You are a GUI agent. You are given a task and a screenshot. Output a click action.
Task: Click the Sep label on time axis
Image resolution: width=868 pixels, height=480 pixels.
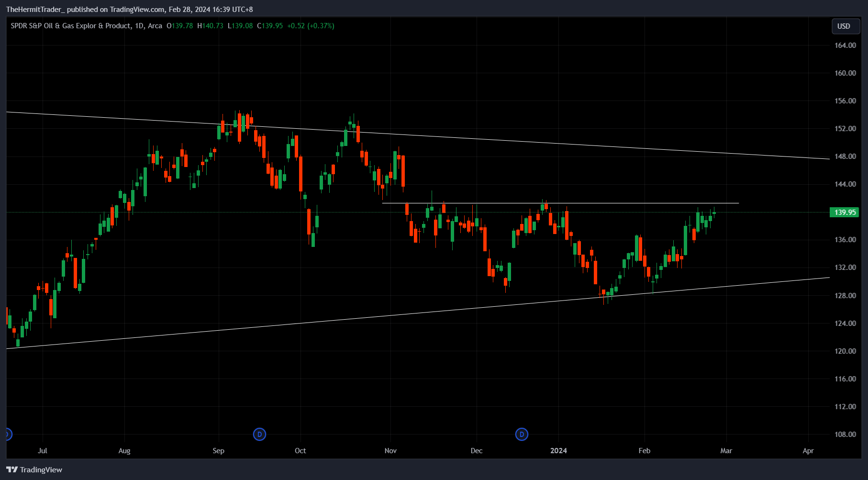(x=219, y=451)
